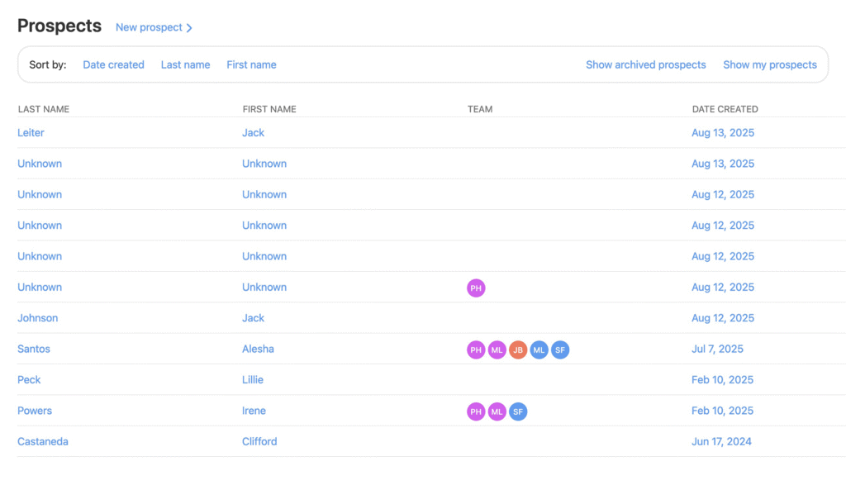Image resolution: width=846 pixels, height=504 pixels.
Task: Click the Jun 17, 2024 created date
Action: click(x=721, y=442)
